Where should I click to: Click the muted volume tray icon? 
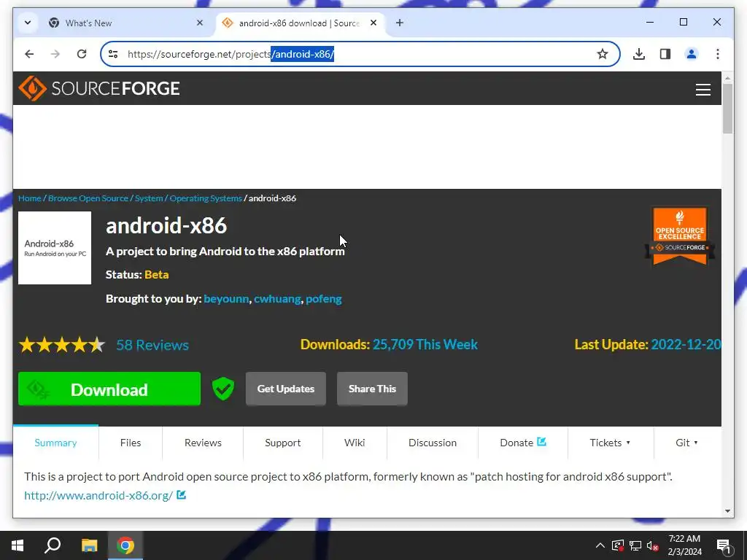[x=653, y=545]
